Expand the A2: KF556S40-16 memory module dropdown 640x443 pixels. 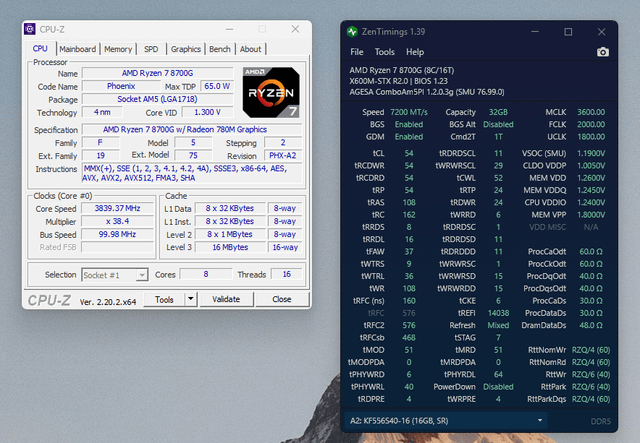point(446,421)
